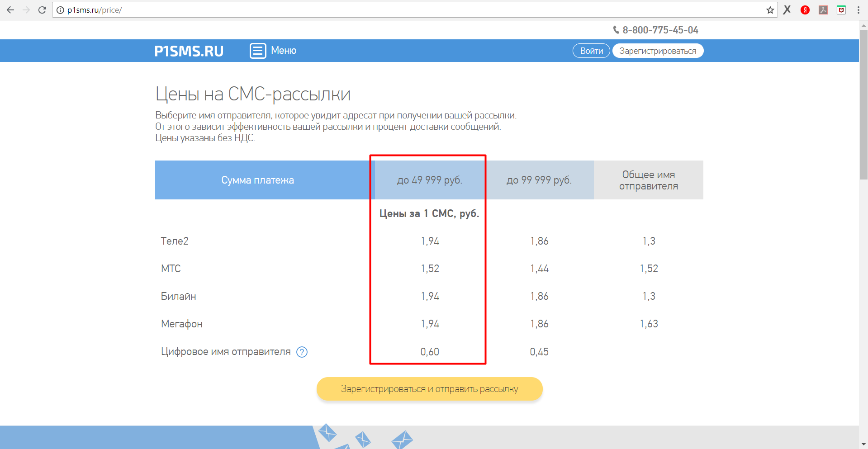Click the Войти button
Viewport: 868px width, 449px height.
click(591, 51)
